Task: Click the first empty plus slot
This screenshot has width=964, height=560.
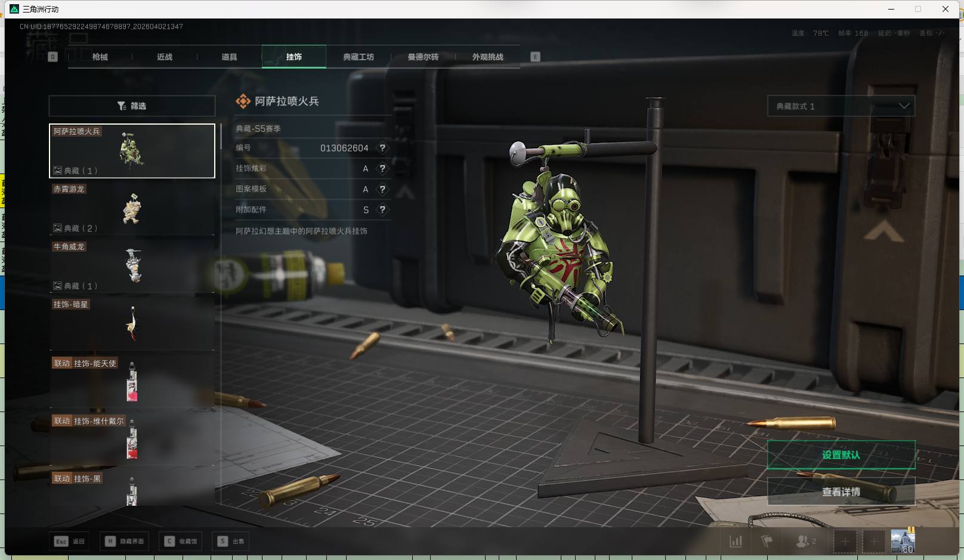Action: (845, 542)
